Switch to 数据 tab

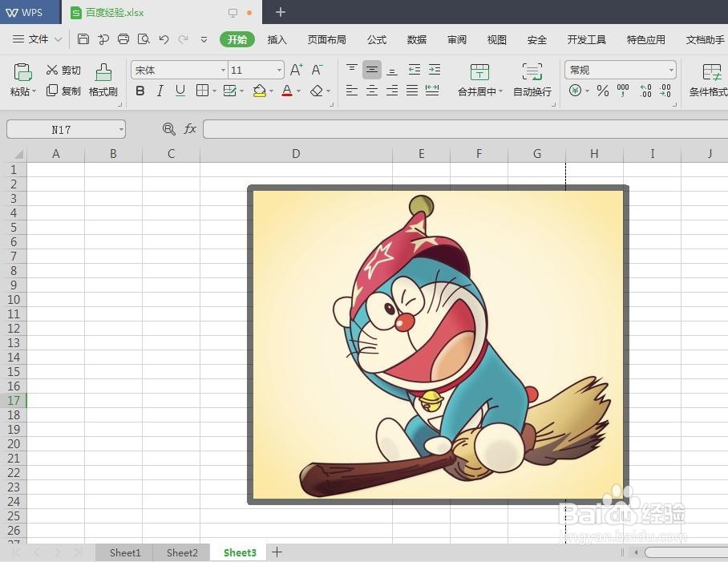pos(416,39)
